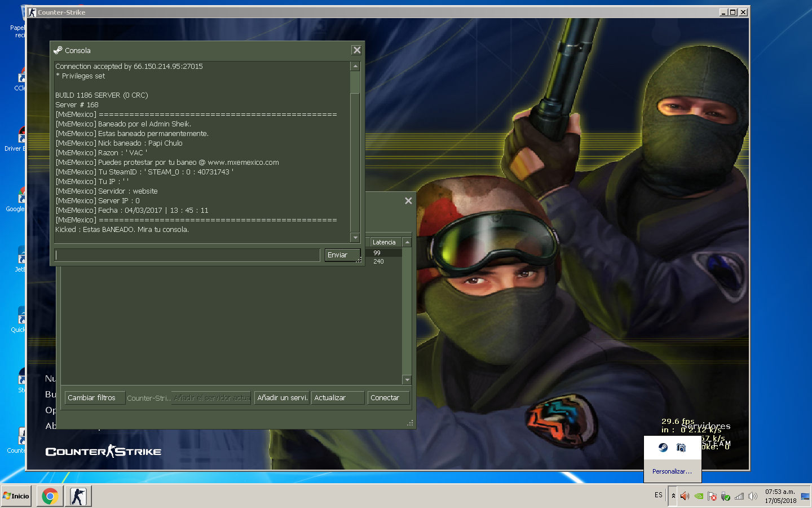Click the console scrollbar thumb
Image resolution: width=812 pixels, height=508 pixels.
pyautogui.click(x=355, y=82)
